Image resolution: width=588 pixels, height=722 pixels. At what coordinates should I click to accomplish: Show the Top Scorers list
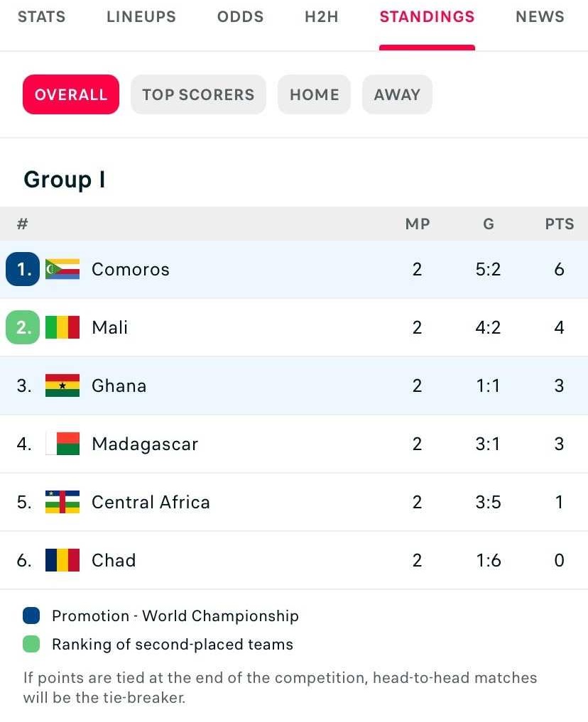pyautogui.click(x=198, y=94)
